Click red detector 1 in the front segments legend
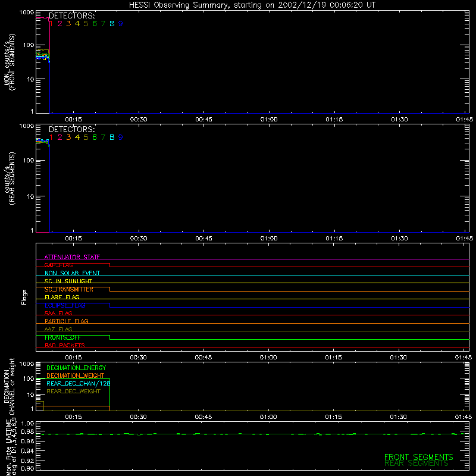This screenshot has width=476, height=476. pos(51,24)
